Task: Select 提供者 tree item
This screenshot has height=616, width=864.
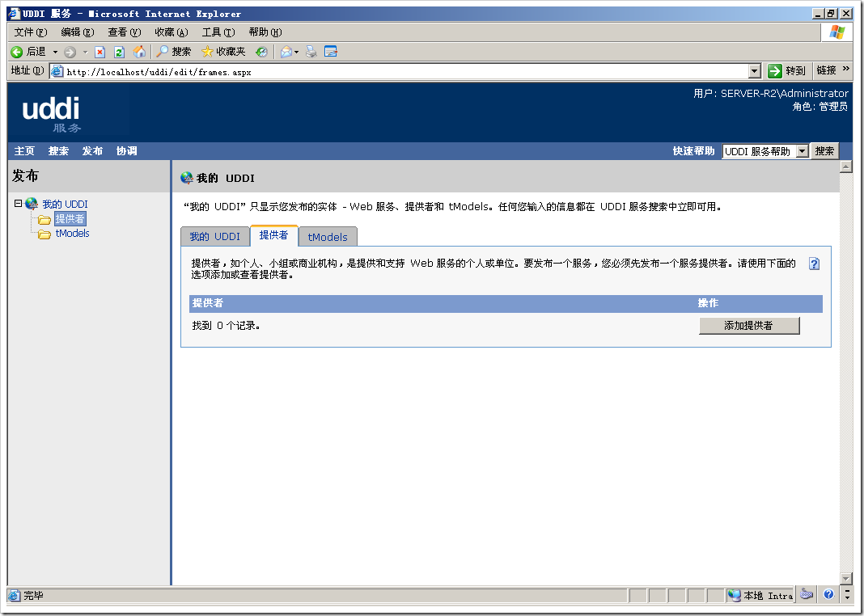Action: (70, 219)
